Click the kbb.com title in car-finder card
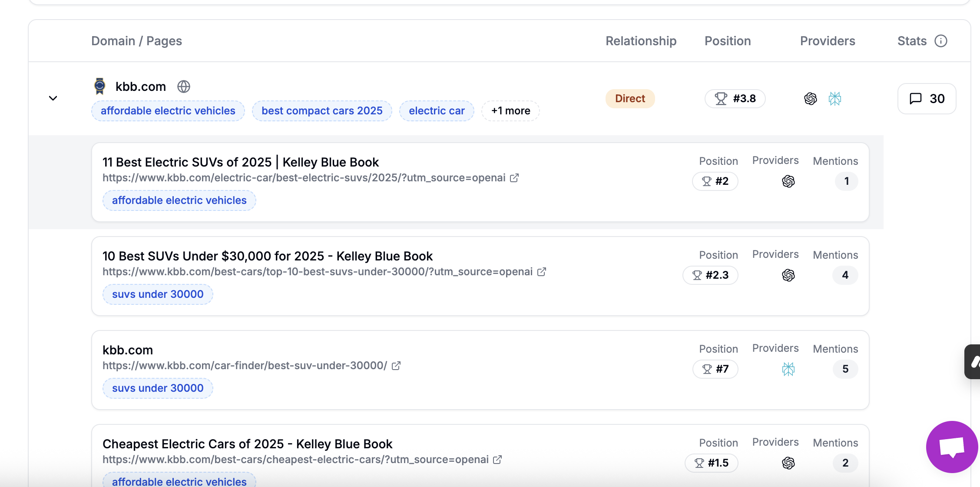The width and height of the screenshot is (980, 487). pyautogui.click(x=128, y=350)
